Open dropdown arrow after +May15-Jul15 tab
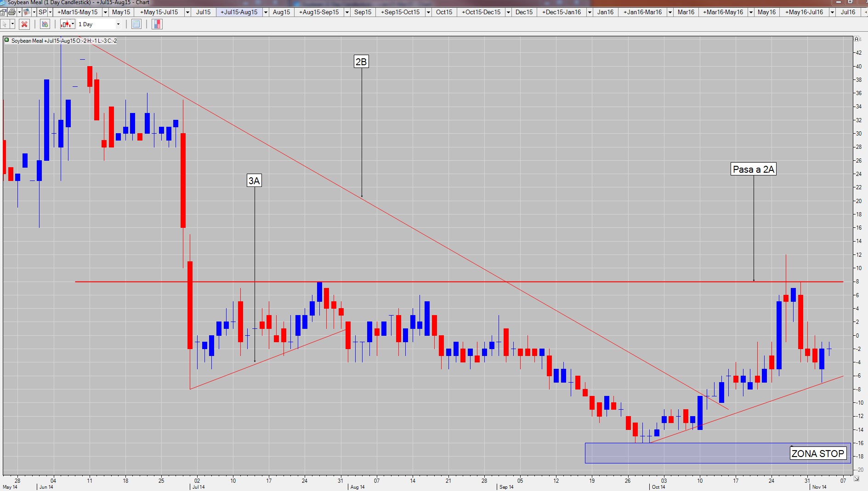Image resolution: width=868 pixels, height=491 pixels. [x=187, y=12]
